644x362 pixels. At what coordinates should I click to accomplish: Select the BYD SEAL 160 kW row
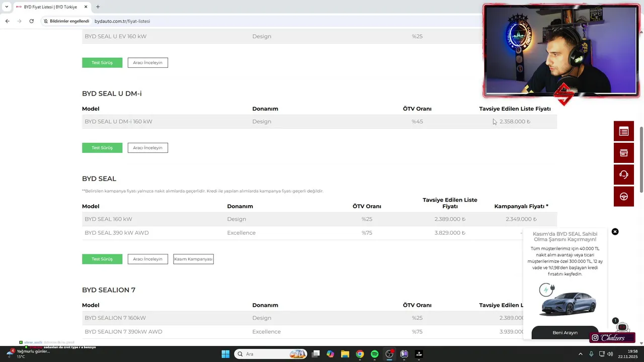319,219
